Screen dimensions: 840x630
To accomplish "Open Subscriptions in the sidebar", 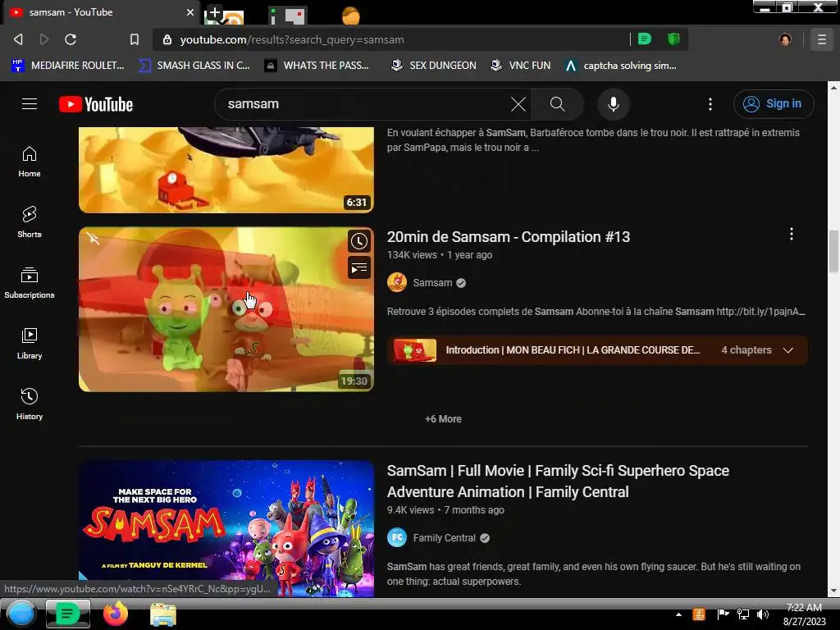I will click(x=30, y=283).
